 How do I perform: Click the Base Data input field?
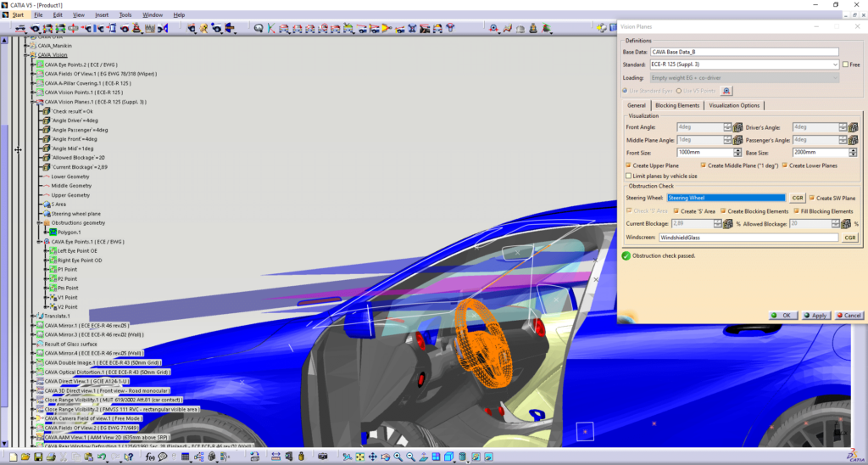point(744,52)
